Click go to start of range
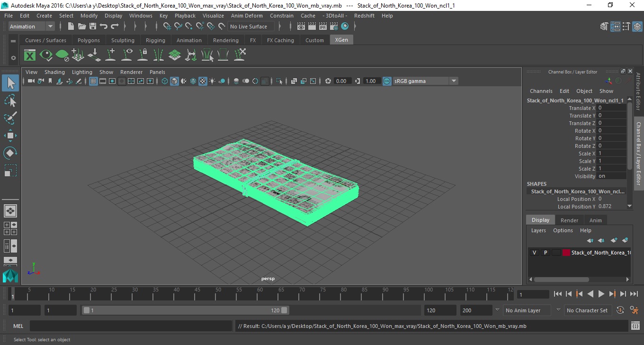644x345 pixels. coord(558,294)
